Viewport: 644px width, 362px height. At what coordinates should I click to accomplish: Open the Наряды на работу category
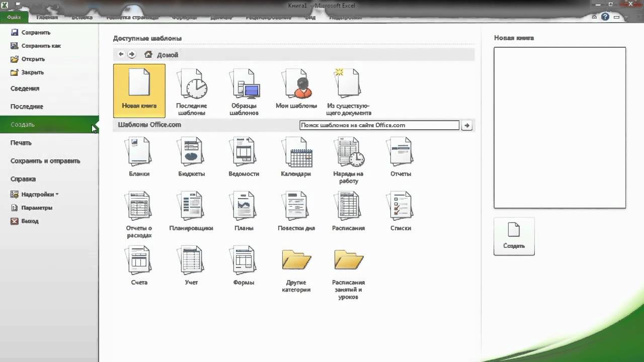click(349, 160)
